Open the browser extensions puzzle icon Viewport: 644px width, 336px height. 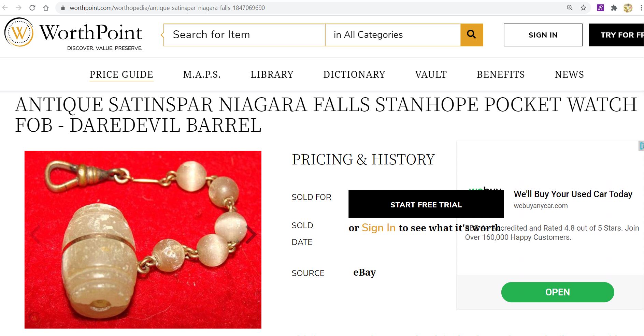coord(614,8)
